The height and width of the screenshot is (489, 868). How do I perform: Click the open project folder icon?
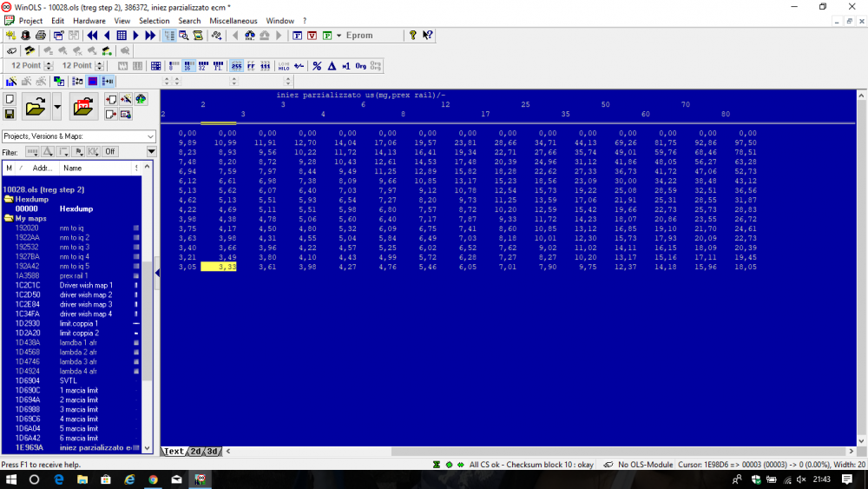tap(36, 108)
